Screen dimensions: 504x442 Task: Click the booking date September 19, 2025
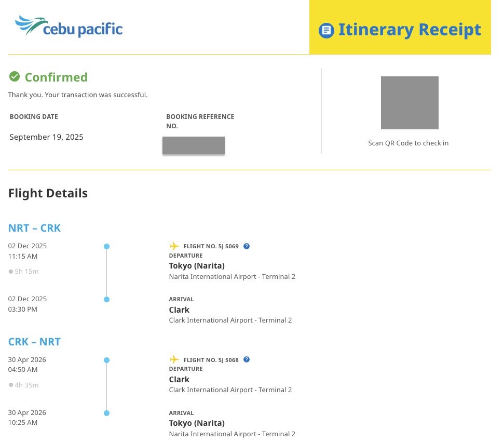click(x=46, y=137)
